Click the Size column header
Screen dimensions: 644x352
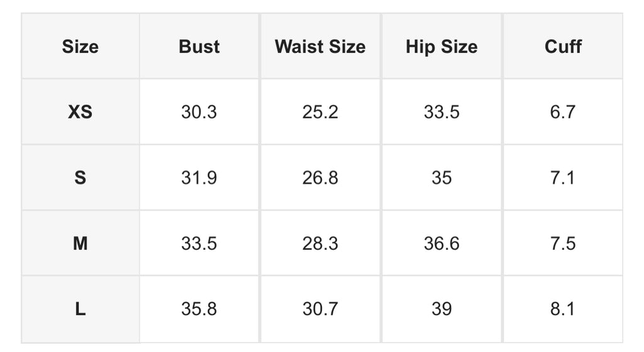(x=80, y=47)
